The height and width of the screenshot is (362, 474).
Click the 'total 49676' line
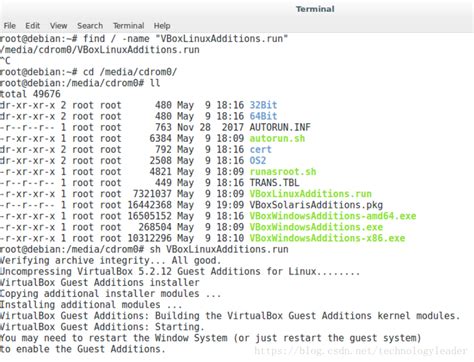coord(30,94)
